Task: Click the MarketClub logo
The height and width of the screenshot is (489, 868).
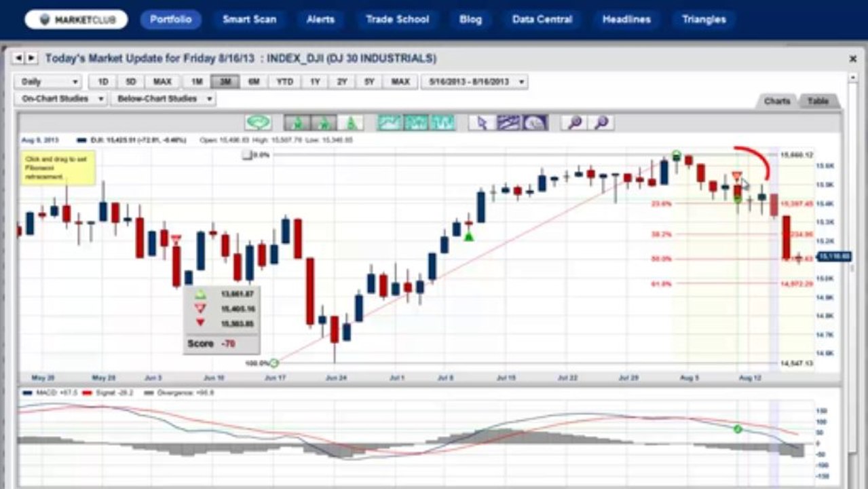Action: pos(76,20)
